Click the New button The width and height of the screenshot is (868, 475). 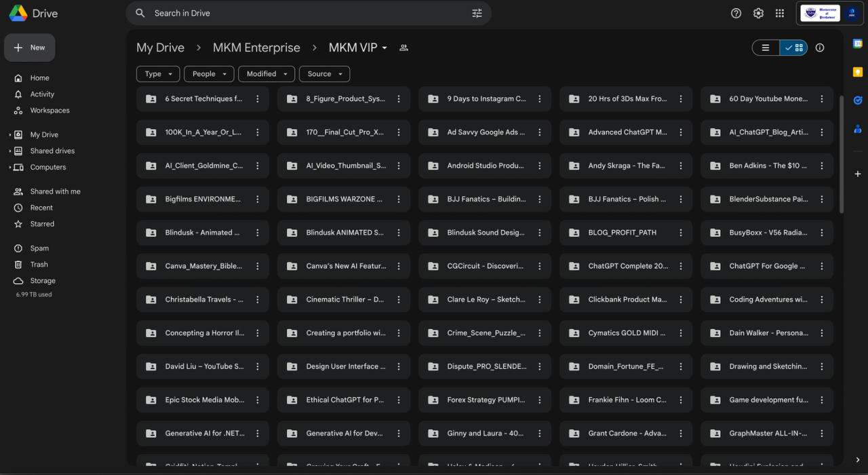click(x=30, y=47)
